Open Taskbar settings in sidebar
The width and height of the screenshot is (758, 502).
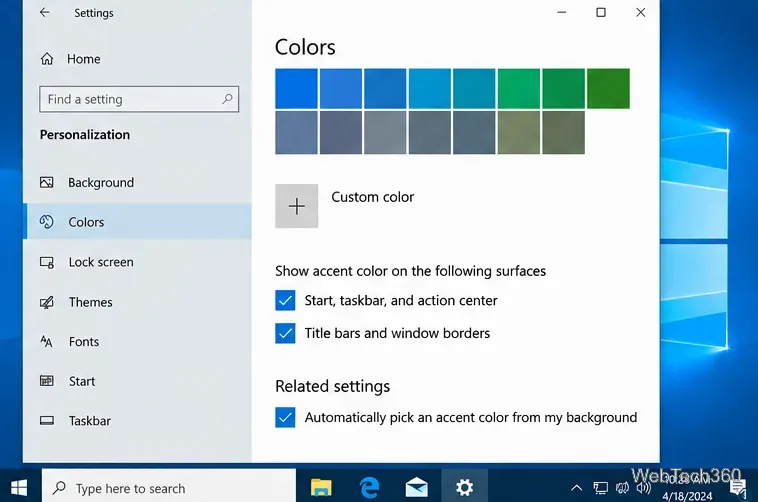pyautogui.click(x=137, y=421)
